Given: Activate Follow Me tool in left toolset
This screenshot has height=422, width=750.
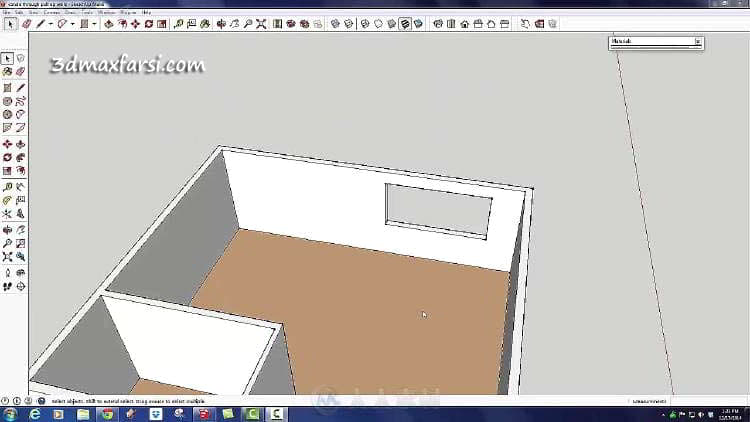Looking at the screenshot, I should tap(21, 157).
